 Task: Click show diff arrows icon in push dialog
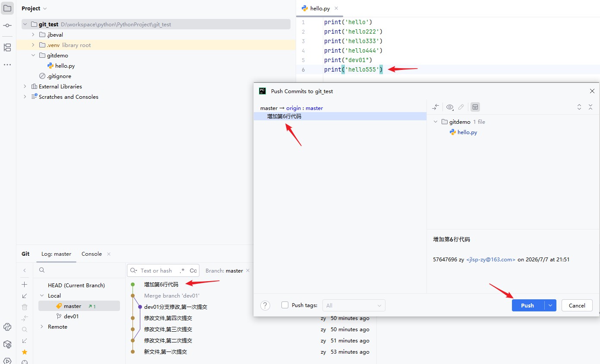point(436,107)
